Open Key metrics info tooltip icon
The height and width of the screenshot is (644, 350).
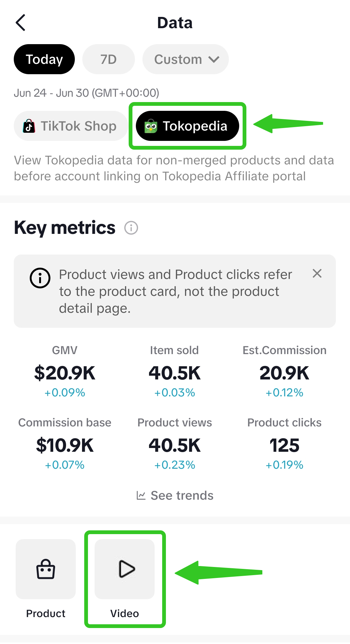point(131,228)
